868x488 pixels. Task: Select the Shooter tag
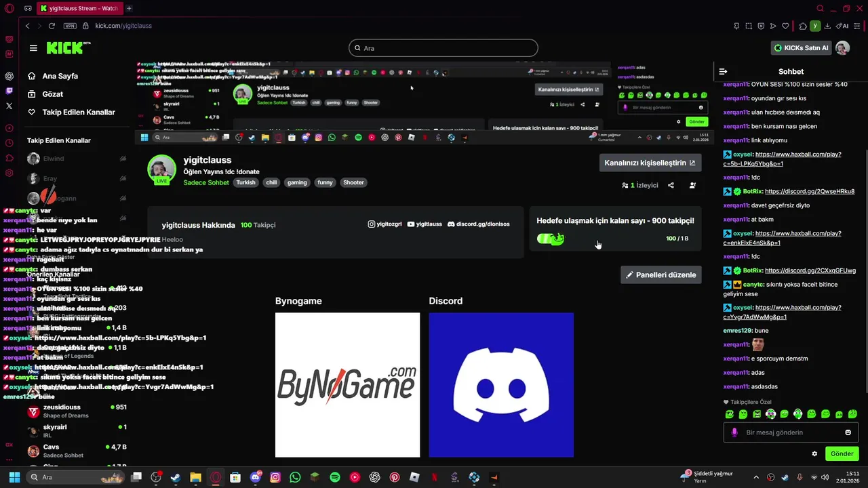(x=353, y=182)
